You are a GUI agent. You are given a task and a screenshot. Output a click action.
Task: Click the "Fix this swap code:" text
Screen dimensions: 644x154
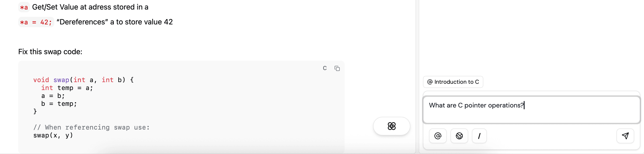[50, 52]
